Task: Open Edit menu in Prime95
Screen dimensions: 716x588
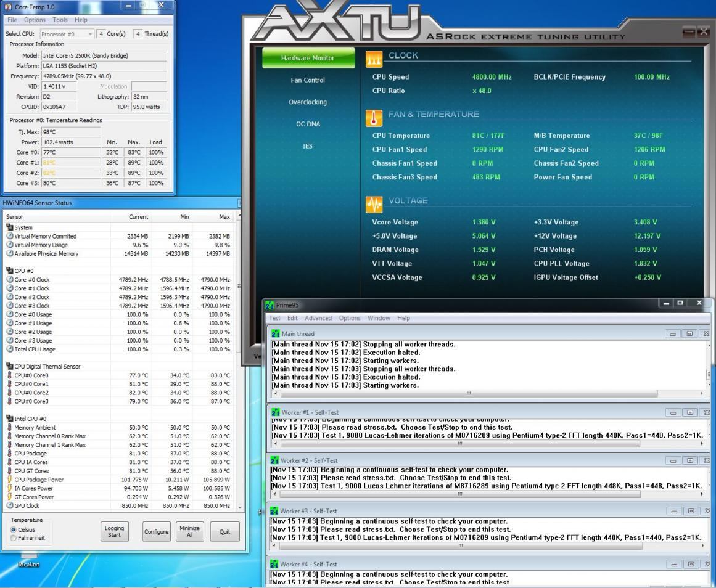Action: (x=292, y=318)
